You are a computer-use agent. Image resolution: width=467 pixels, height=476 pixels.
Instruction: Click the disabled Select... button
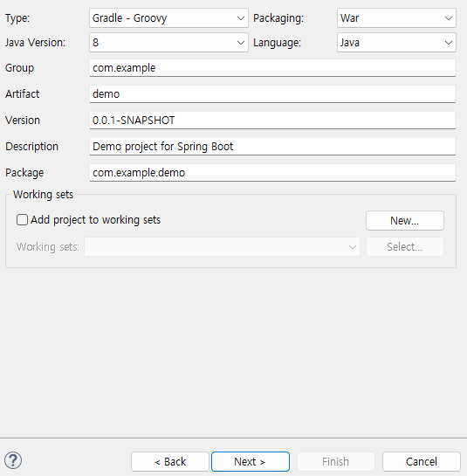click(x=405, y=247)
